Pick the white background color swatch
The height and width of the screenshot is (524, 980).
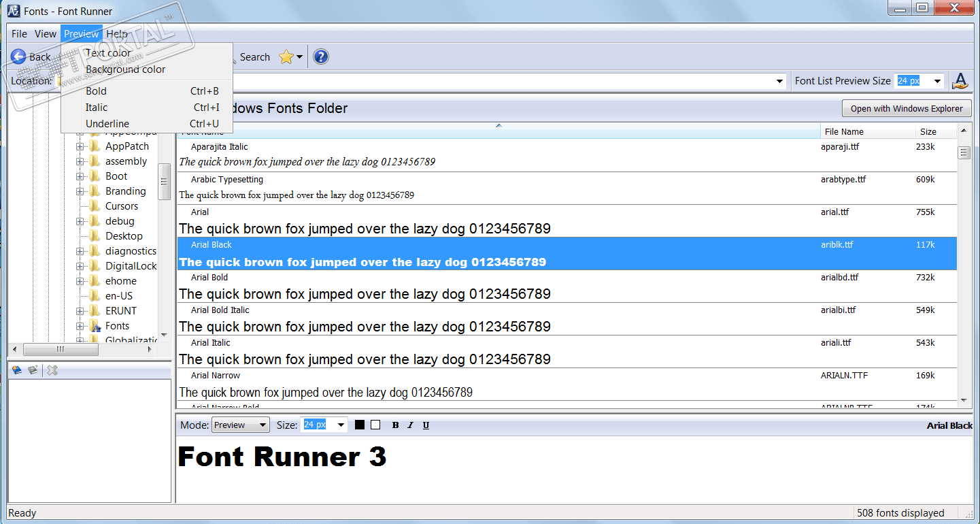375,425
